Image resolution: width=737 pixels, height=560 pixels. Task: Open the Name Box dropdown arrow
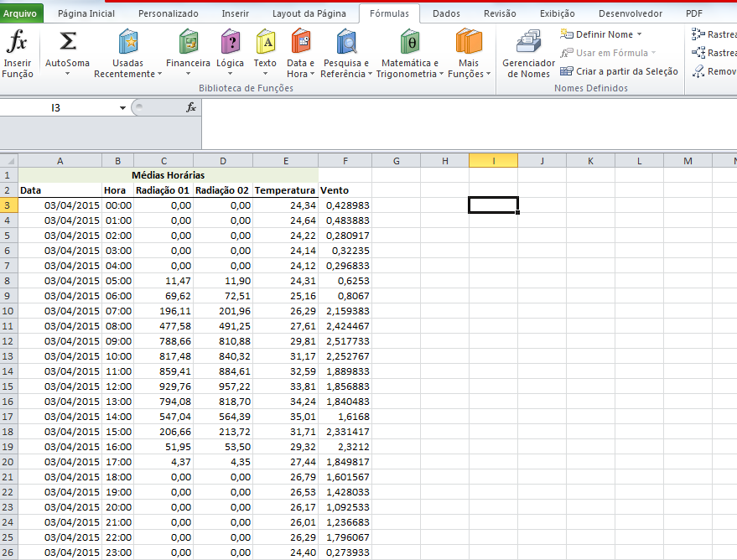pyautogui.click(x=122, y=108)
